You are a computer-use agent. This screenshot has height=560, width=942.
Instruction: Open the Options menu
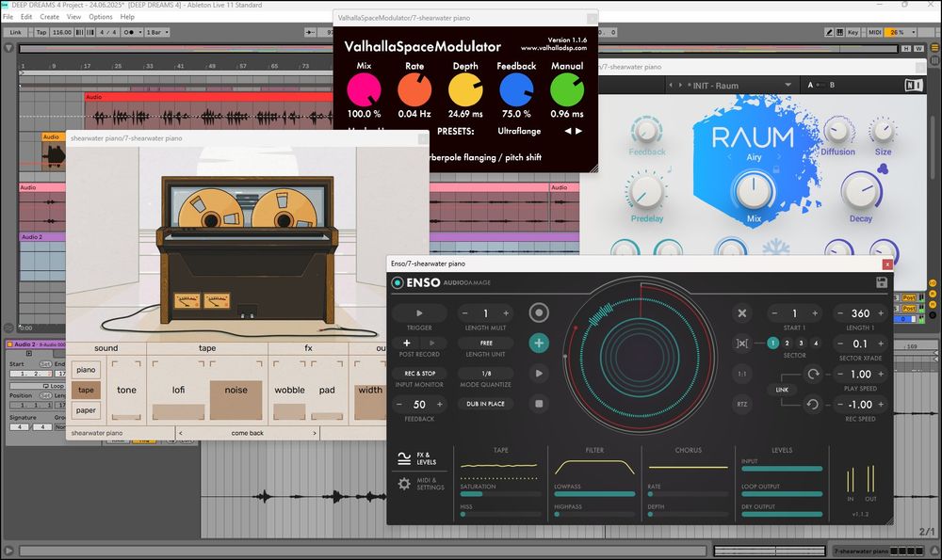[101, 17]
